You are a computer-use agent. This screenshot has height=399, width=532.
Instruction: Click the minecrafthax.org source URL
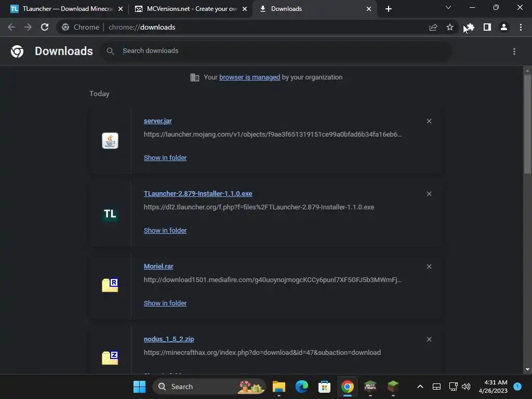click(x=262, y=353)
